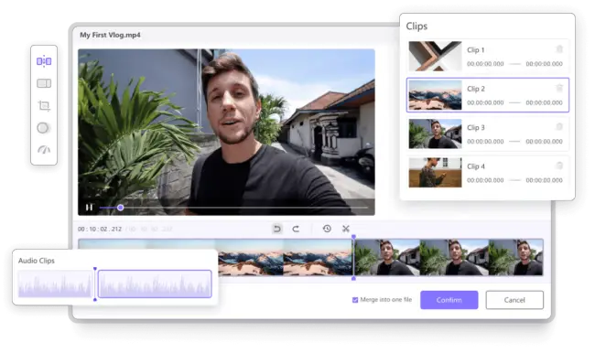Delete Clip 3 with trash icon

[x=559, y=126]
